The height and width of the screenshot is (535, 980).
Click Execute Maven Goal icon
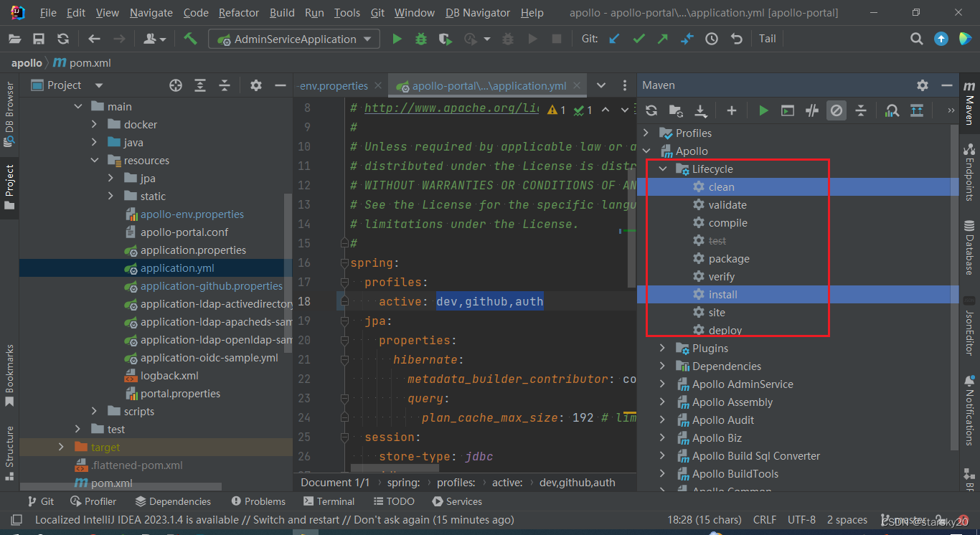pos(788,110)
